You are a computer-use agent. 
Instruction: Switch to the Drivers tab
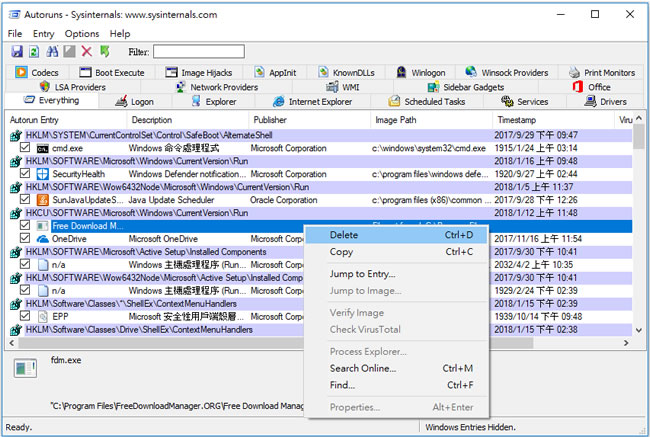605,102
